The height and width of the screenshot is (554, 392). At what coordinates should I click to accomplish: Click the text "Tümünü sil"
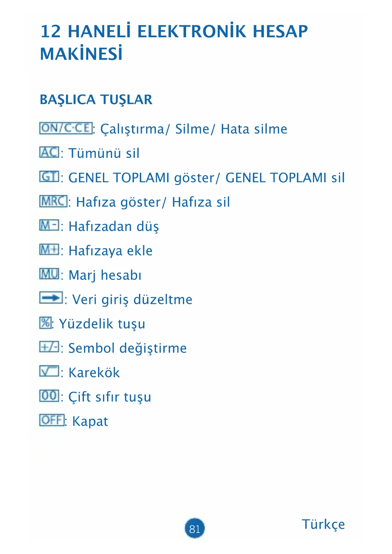104,154
